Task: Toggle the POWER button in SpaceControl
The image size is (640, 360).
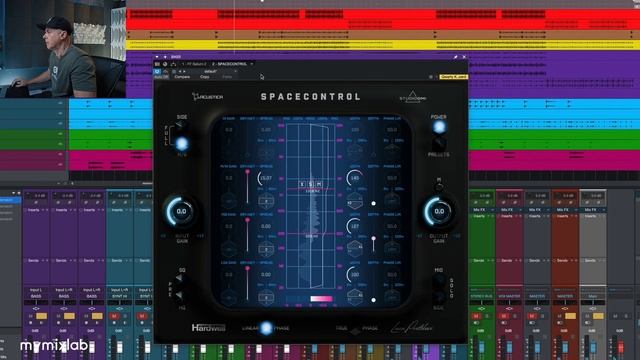Action: 439,127
